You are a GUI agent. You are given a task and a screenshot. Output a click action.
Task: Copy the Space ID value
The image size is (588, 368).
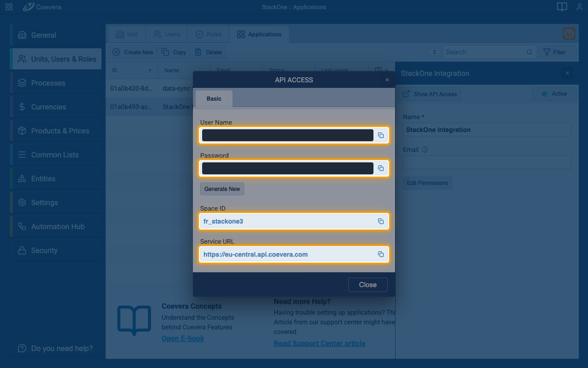pyautogui.click(x=381, y=221)
